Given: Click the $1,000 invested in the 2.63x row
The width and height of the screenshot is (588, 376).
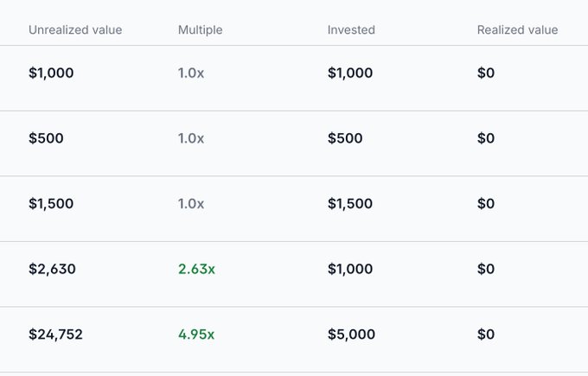Looking at the screenshot, I should (350, 269).
